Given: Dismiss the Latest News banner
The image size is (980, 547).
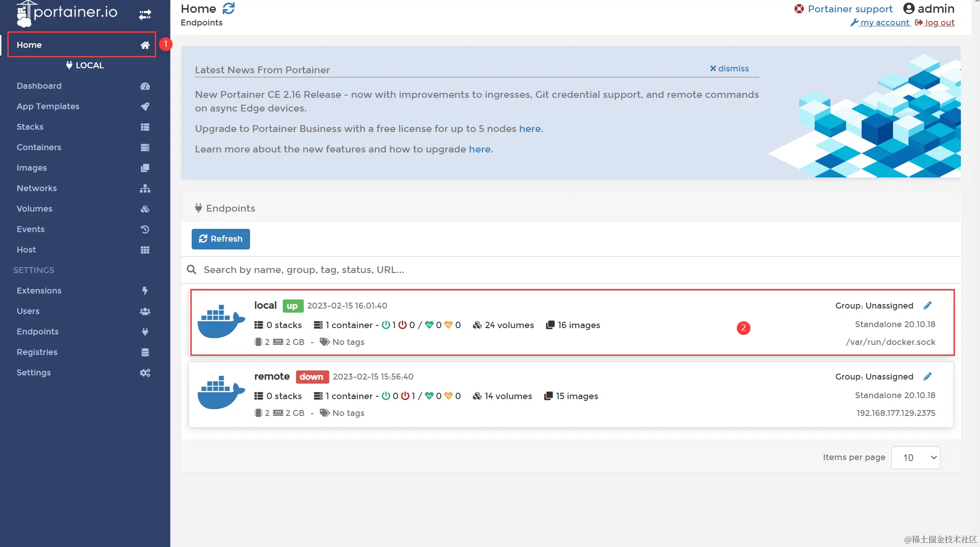Looking at the screenshot, I should coord(729,68).
